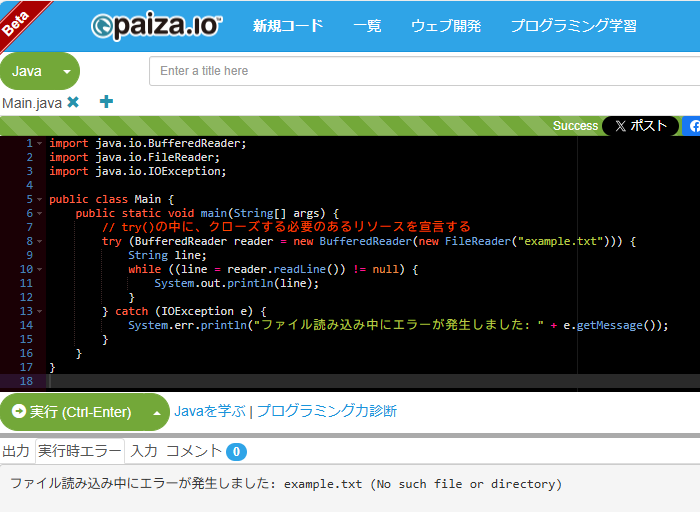The image size is (700, 512).
Task: Fold the try block on line 8
Action: (39, 241)
